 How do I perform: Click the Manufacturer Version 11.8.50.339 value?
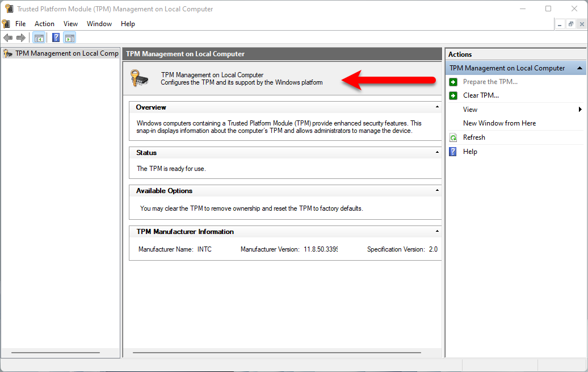click(321, 249)
